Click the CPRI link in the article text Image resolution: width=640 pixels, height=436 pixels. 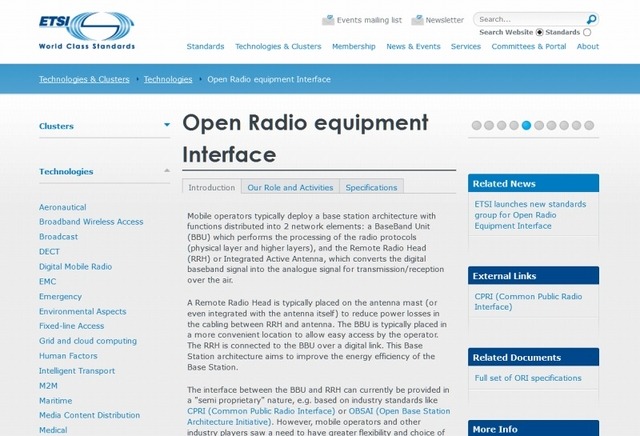261,411
